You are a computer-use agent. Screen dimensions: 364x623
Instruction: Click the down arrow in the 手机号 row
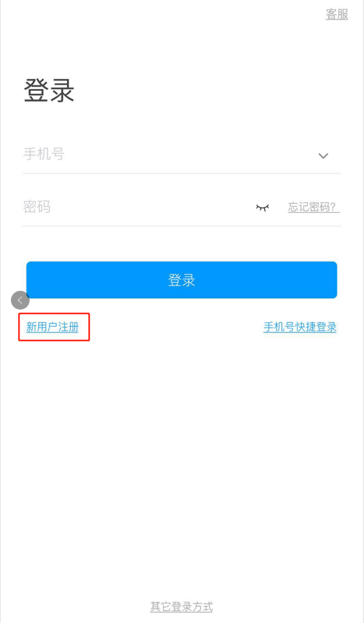324,156
